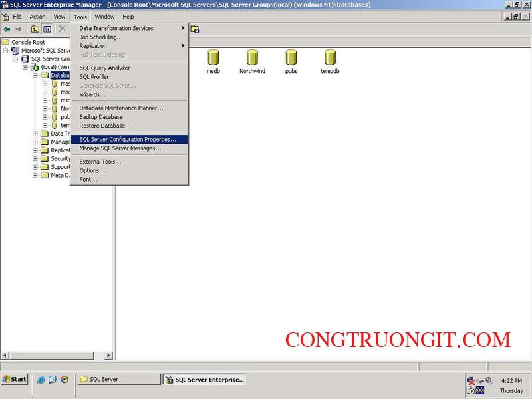
Task: Choose Job Scheduling from Tools menu
Action: coord(129,37)
